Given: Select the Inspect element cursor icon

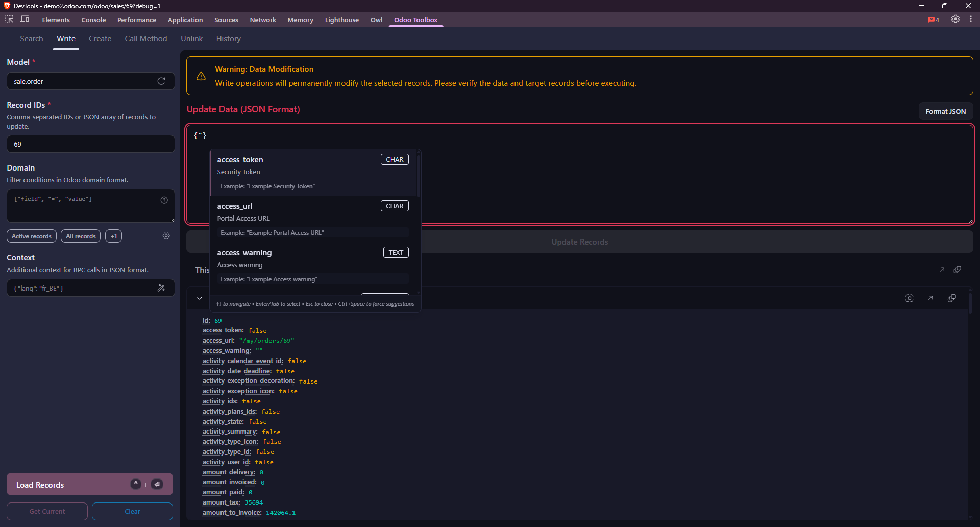Looking at the screenshot, I should [9, 19].
